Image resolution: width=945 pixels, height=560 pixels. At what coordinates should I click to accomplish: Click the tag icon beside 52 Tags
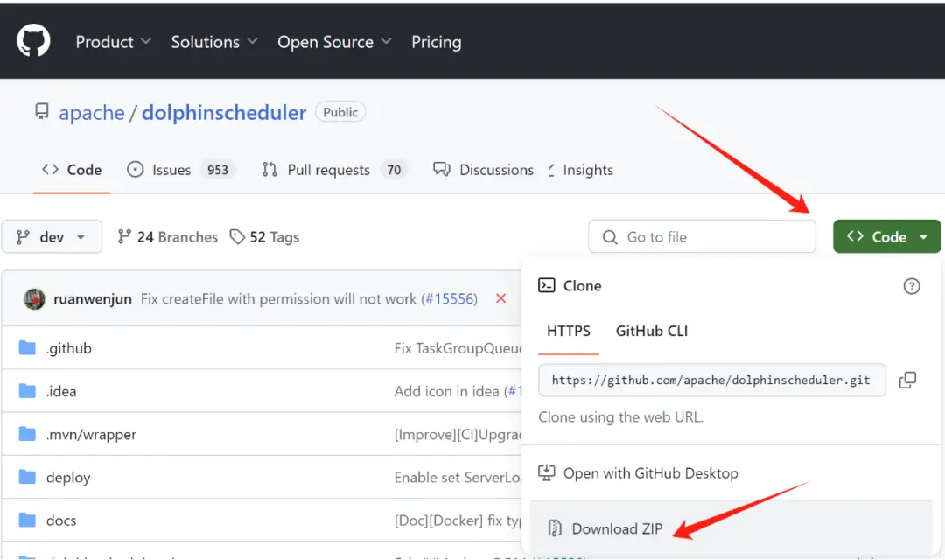(x=237, y=237)
